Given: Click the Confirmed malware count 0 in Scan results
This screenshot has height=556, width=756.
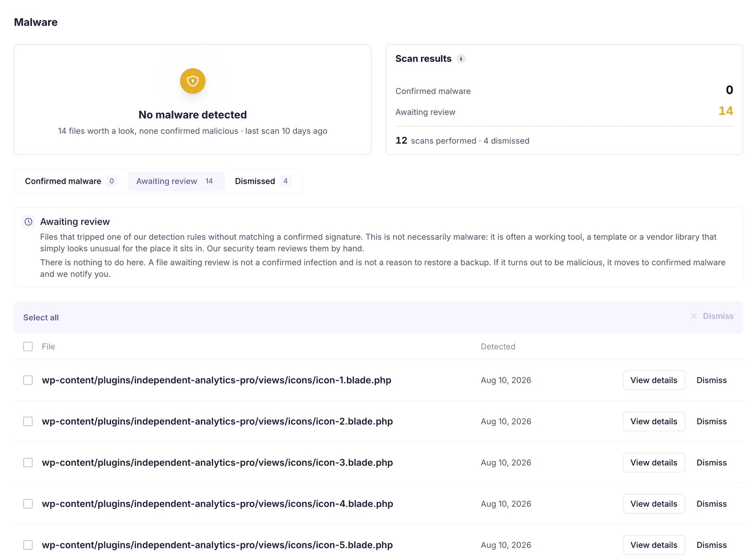Looking at the screenshot, I should [730, 90].
